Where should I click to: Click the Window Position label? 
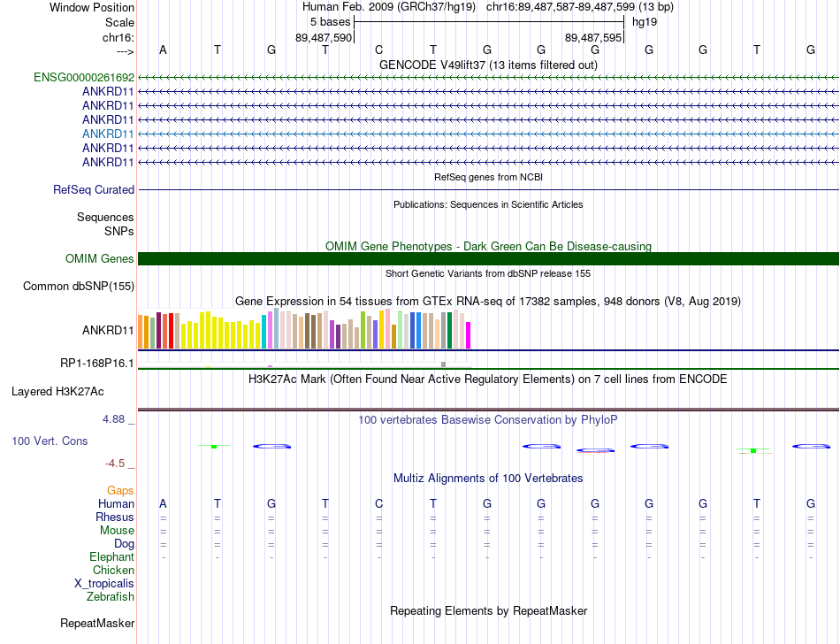click(92, 7)
